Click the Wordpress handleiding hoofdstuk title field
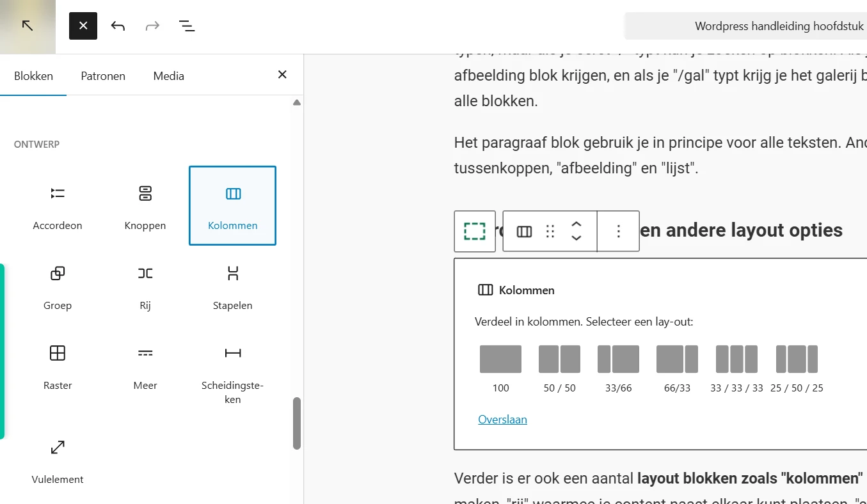 (778, 26)
